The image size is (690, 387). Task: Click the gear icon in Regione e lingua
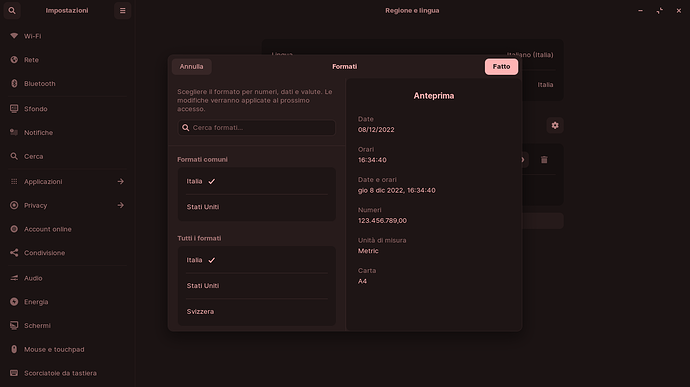(555, 125)
